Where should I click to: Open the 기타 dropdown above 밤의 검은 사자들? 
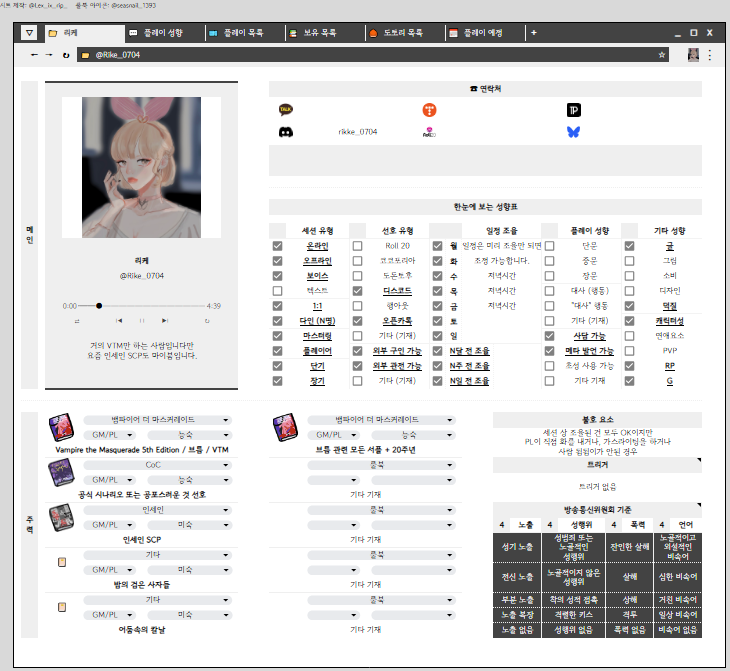click(157, 555)
